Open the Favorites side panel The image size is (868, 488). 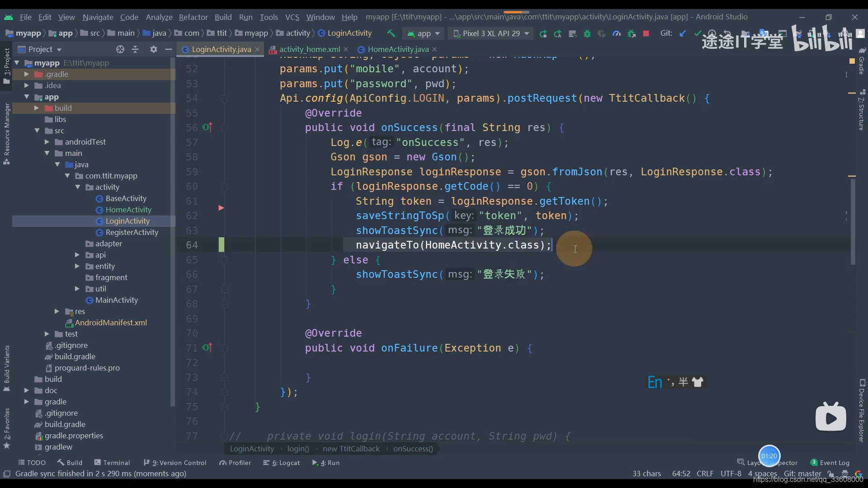(7, 428)
